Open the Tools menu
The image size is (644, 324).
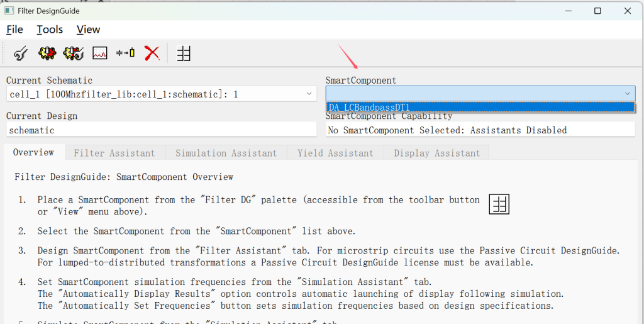(x=50, y=30)
